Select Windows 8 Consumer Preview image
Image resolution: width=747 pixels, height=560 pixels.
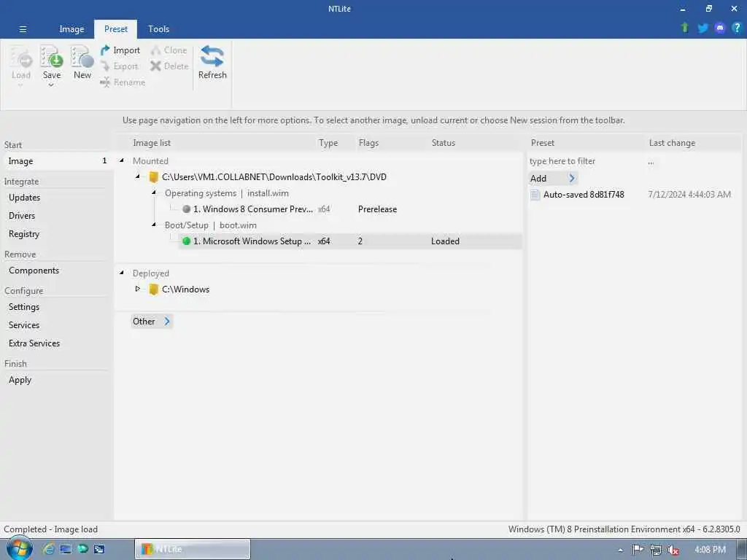tap(252, 209)
